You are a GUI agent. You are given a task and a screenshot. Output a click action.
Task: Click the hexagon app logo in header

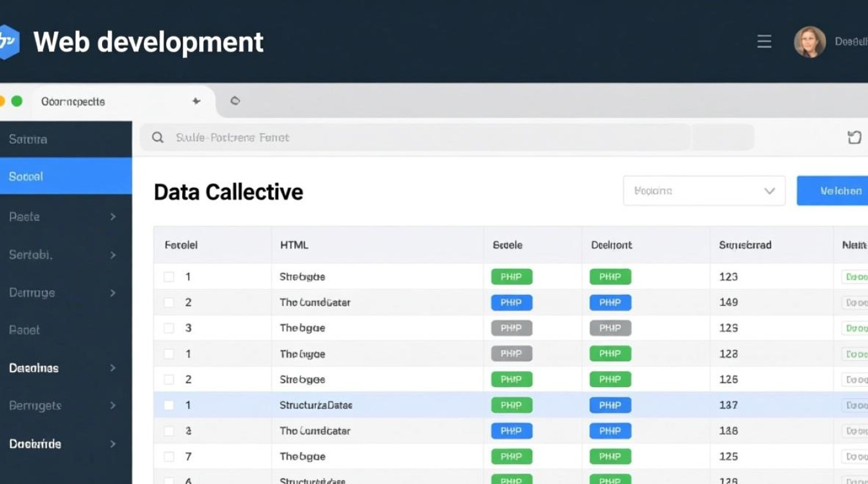click(x=8, y=42)
